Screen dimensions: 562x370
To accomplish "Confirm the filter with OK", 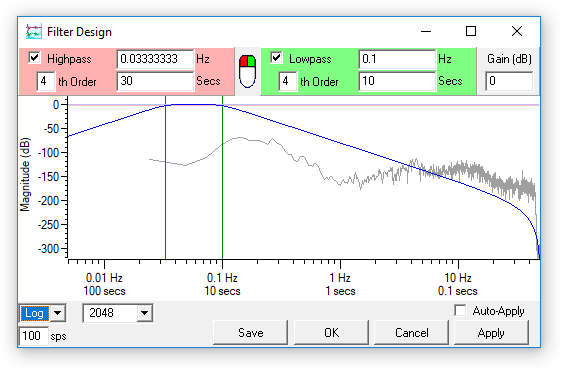I will (332, 333).
